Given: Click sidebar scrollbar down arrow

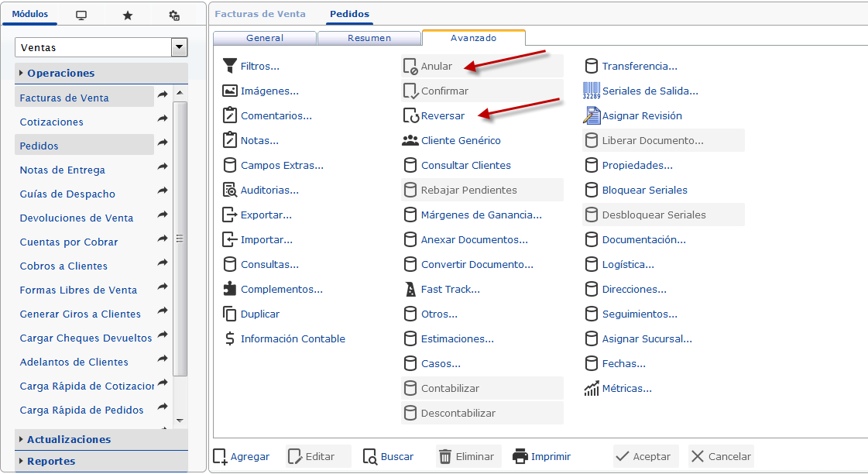Looking at the screenshot, I should (180, 421).
